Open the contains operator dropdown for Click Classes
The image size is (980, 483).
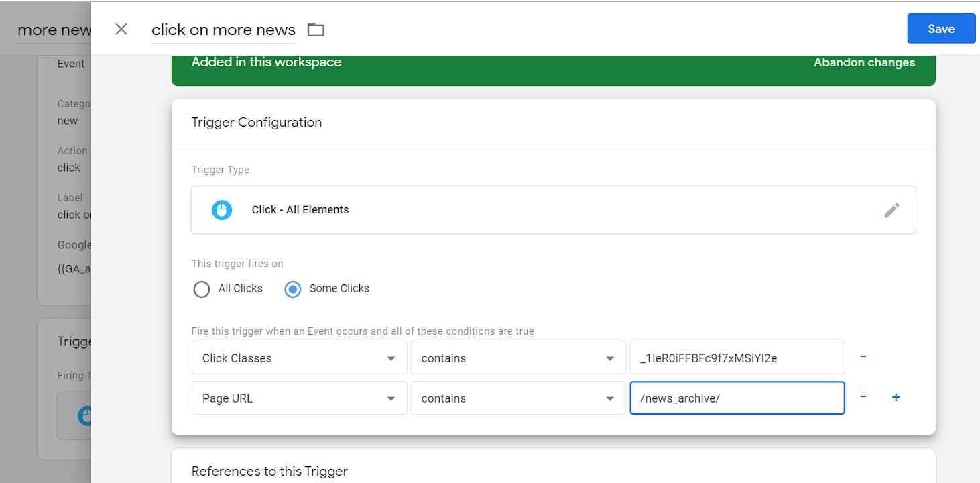pos(518,358)
